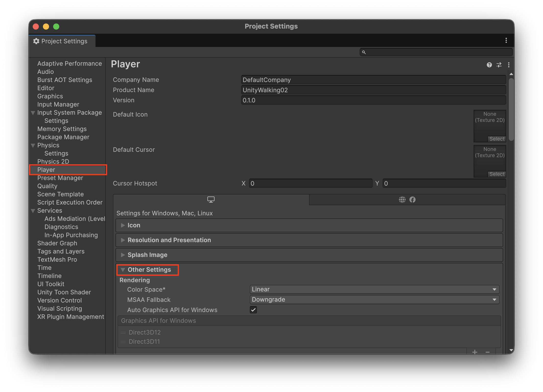The height and width of the screenshot is (392, 543).
Task: Click the Product Name input field
Action: pos(373,90)
